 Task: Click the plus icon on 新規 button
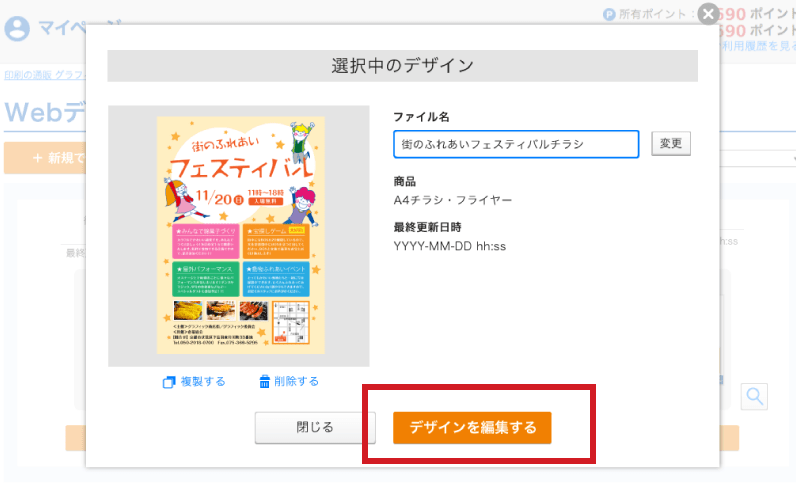pos(38,158)
